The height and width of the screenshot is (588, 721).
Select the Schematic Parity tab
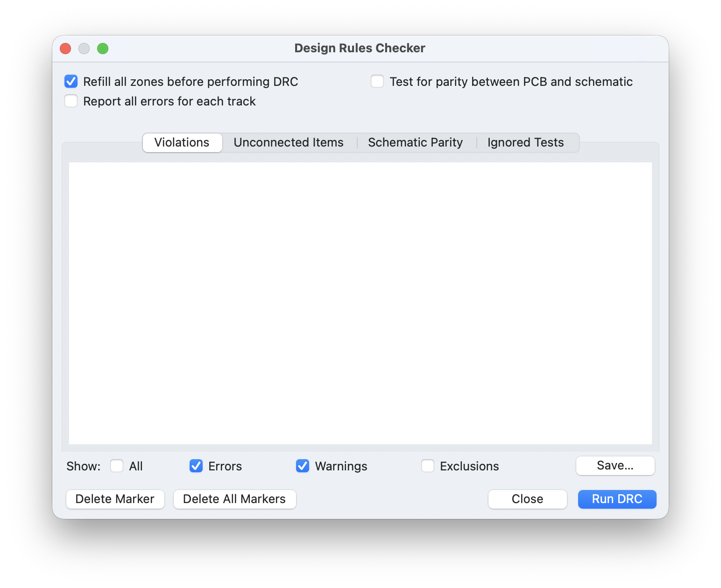[415, 143]
